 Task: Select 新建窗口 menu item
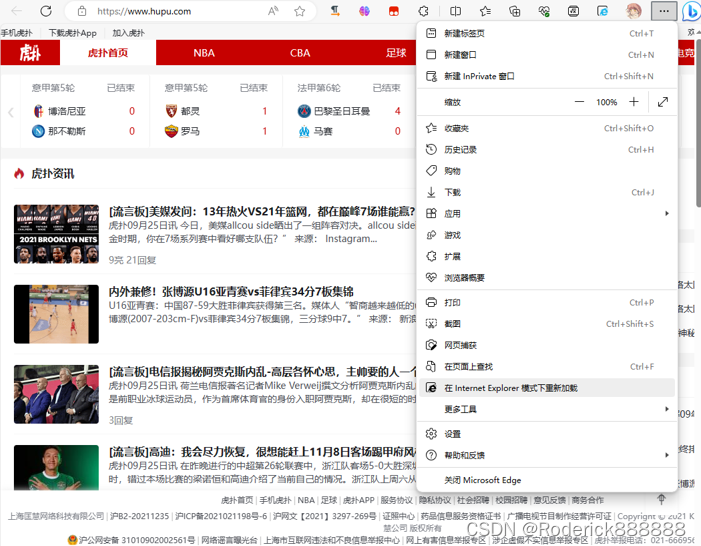(547, 55)
